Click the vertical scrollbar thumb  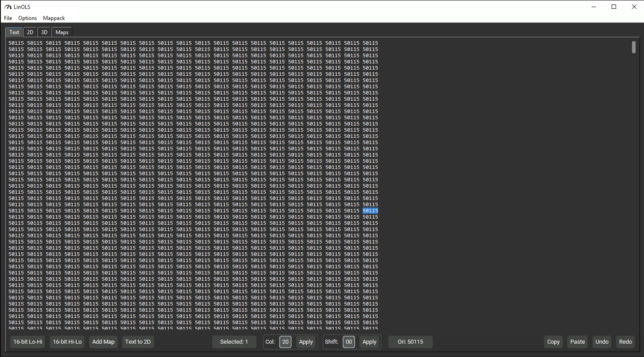point(634,47)
